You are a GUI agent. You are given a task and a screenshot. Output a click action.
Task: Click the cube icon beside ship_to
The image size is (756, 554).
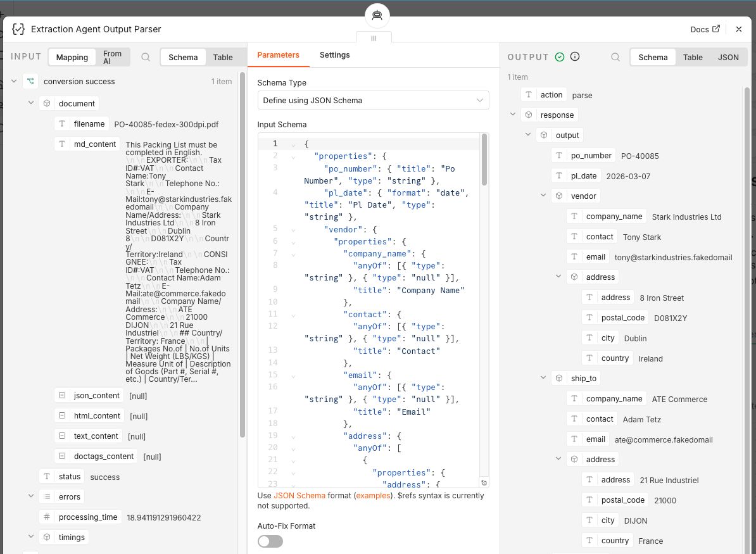[x=559, y=378]
